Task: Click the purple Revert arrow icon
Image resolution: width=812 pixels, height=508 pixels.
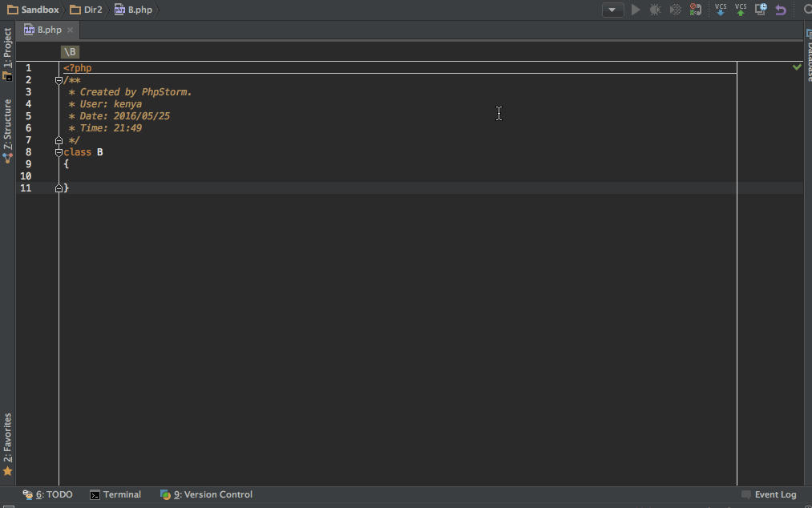Action: point(781,10)
